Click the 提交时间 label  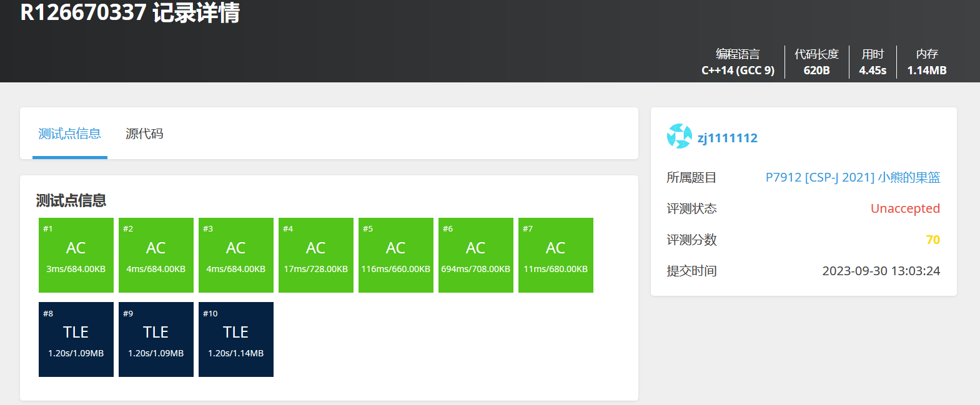[x=691, y=271]
